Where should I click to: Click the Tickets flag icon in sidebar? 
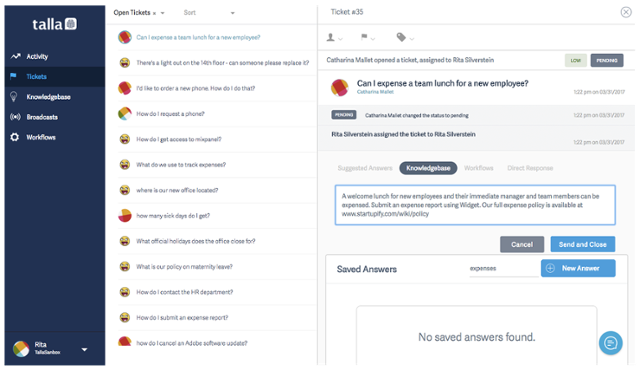[x=13, y=76]
